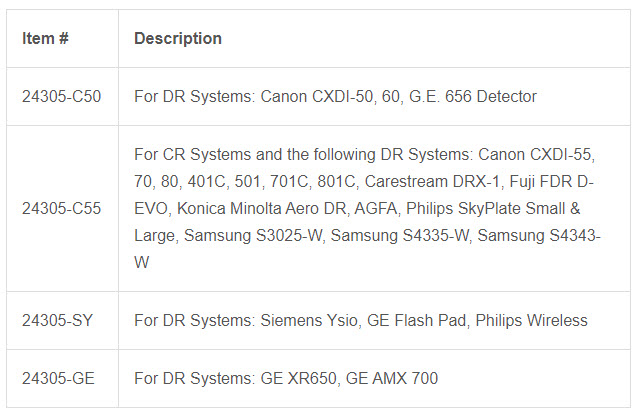
Task: Click the CR Systems description paragraph
Action: coord(367,208)
